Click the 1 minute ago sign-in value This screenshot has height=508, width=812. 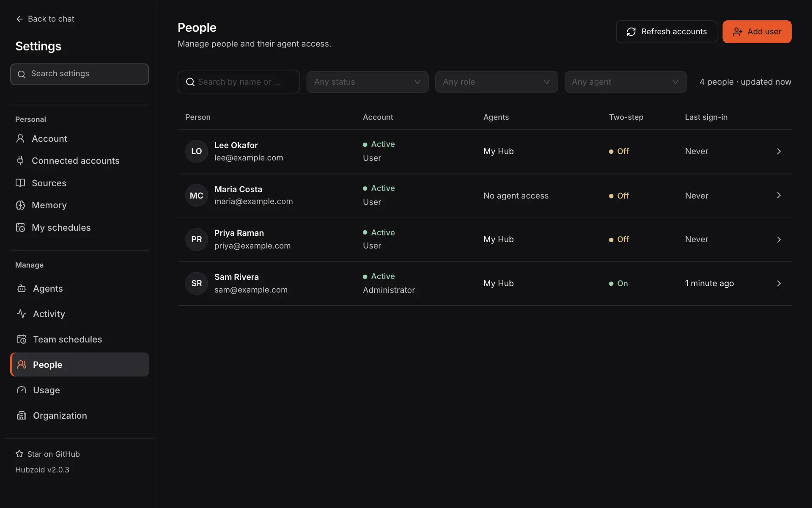tap(709, 283)
